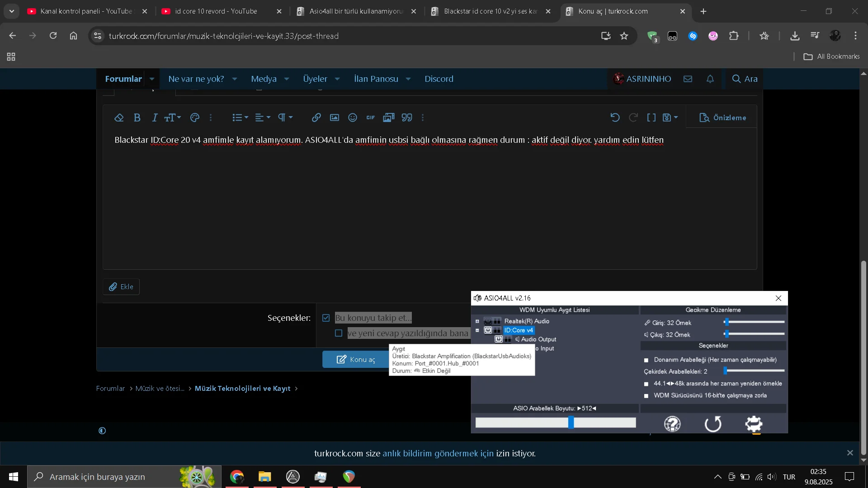Expand Forumlar menu arrow
The image size is (868, 488).
(152, 79)
